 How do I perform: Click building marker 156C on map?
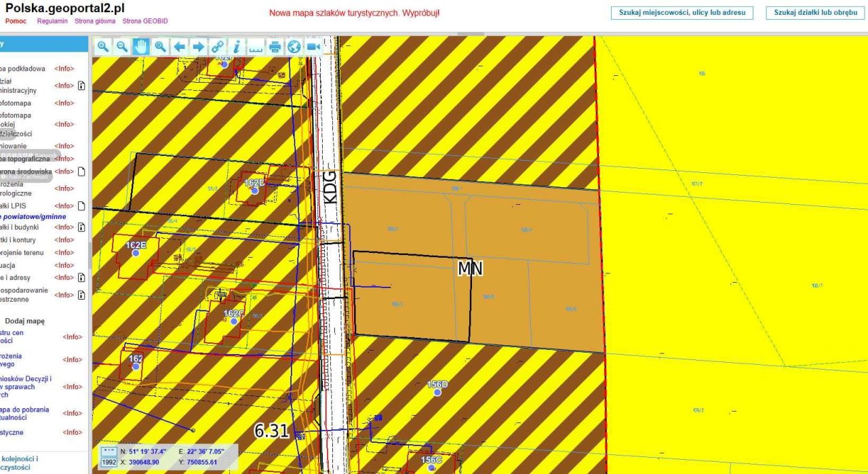431,468
